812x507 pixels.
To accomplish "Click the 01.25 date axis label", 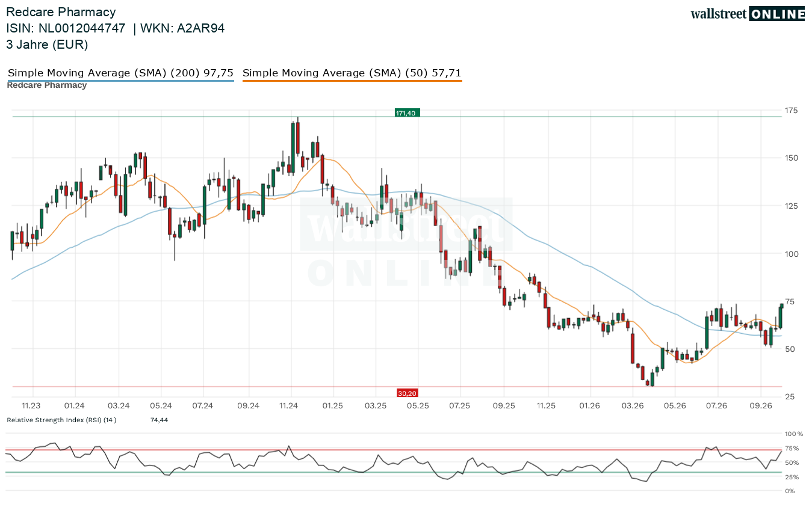I will [332, 406].
